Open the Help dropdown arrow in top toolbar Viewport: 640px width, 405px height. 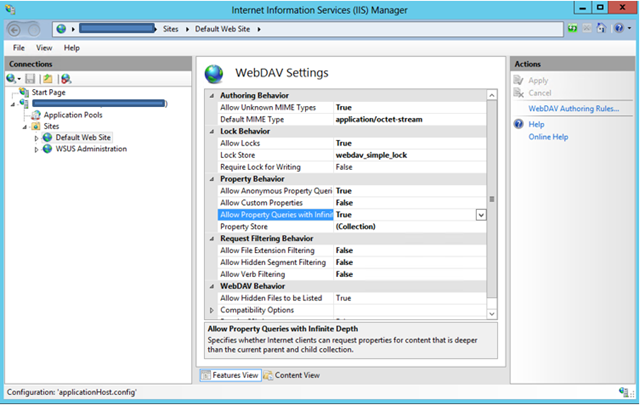(x=629, y=28)
